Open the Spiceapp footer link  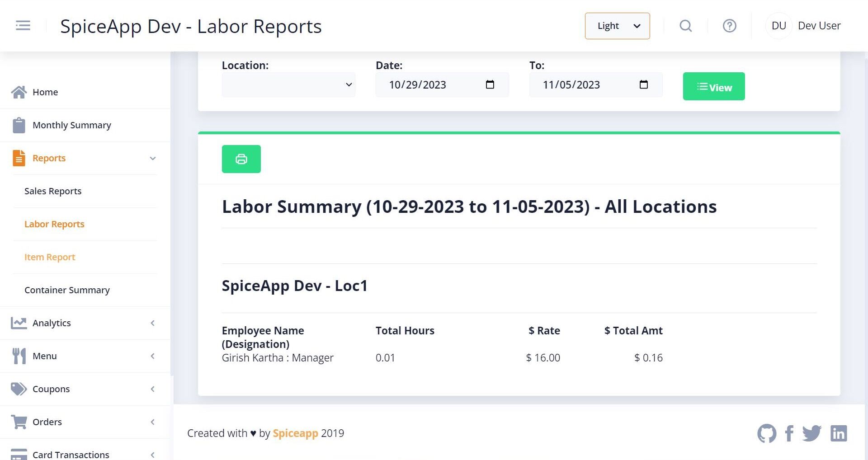(295, 433)
